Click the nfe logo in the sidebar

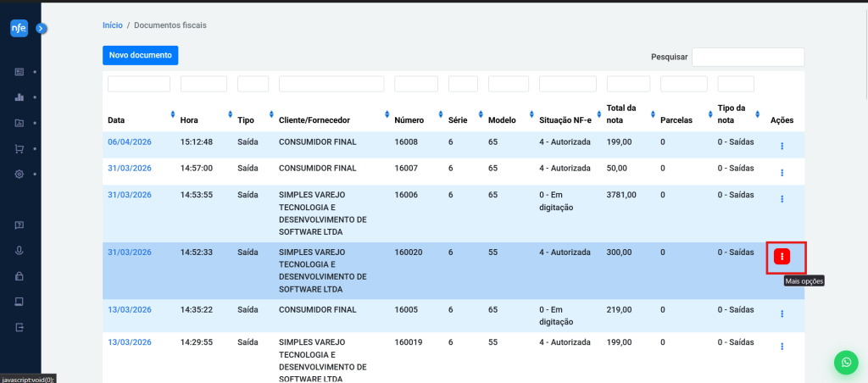pos(19,28)
